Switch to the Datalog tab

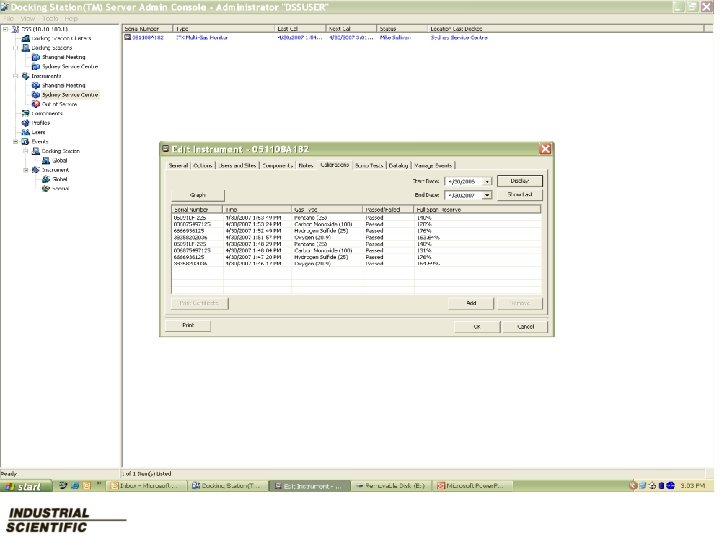click(x=398, y=165)
